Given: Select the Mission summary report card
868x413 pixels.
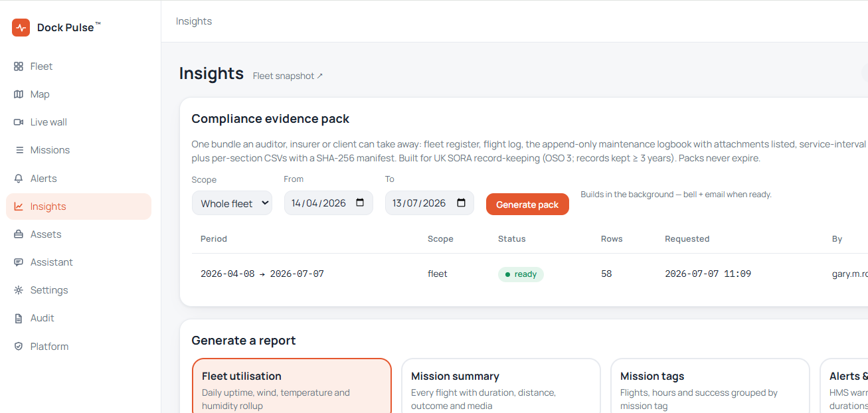Looking at the screenshot, I should (x=501, y=386).
